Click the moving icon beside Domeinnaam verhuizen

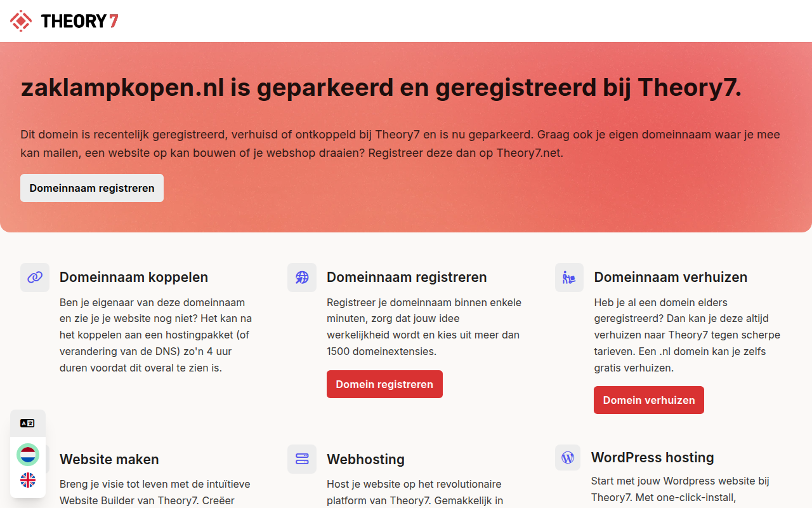click(x=570, y=277)
